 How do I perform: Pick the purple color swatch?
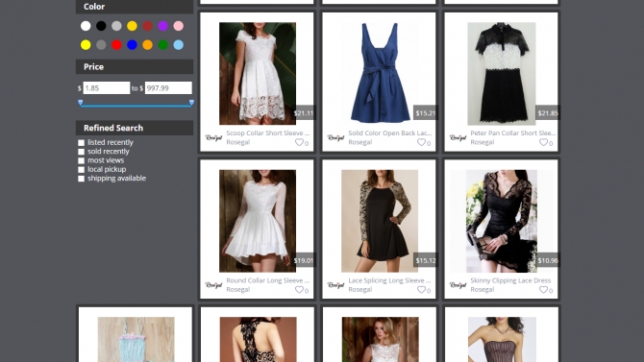tap(163, 26)
